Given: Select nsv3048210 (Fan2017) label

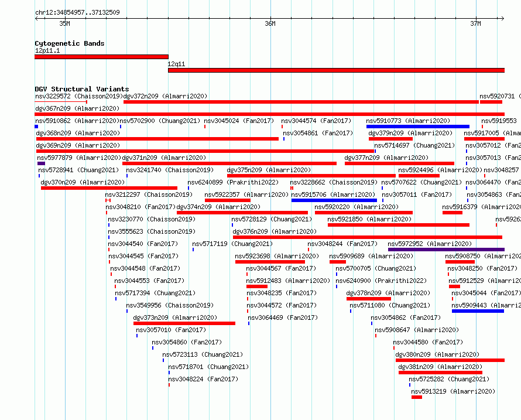Looking at the screenshot, I should pos(140,207).
